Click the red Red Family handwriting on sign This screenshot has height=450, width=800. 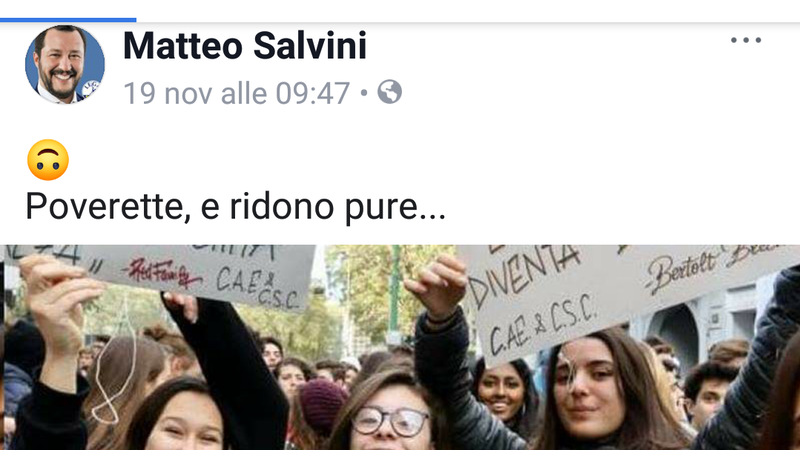click(164, 273)
